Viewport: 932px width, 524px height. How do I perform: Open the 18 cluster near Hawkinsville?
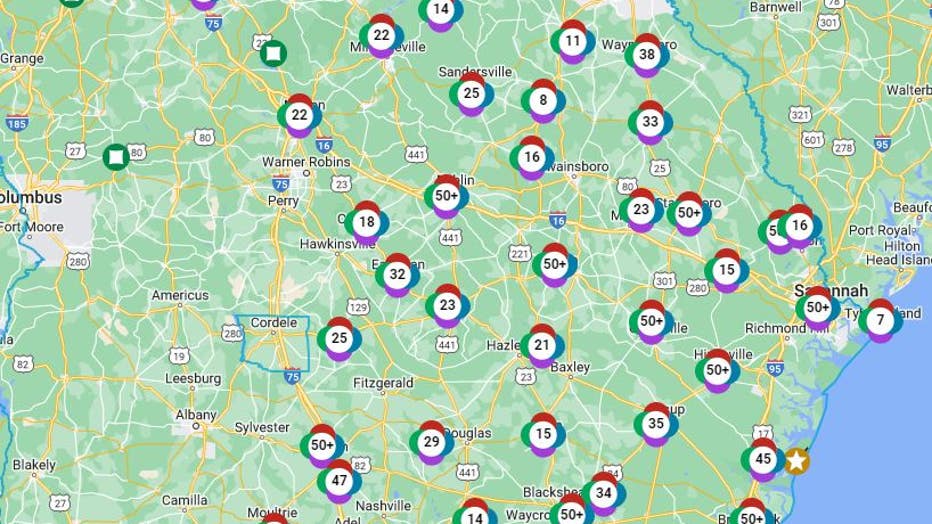pyautogui.click(x=367, y=223)
